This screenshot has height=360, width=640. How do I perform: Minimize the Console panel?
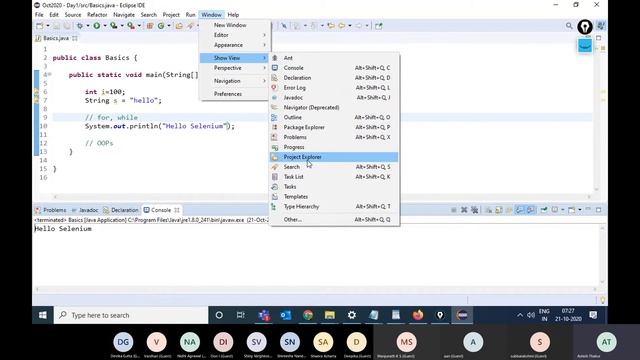[588, 209]
